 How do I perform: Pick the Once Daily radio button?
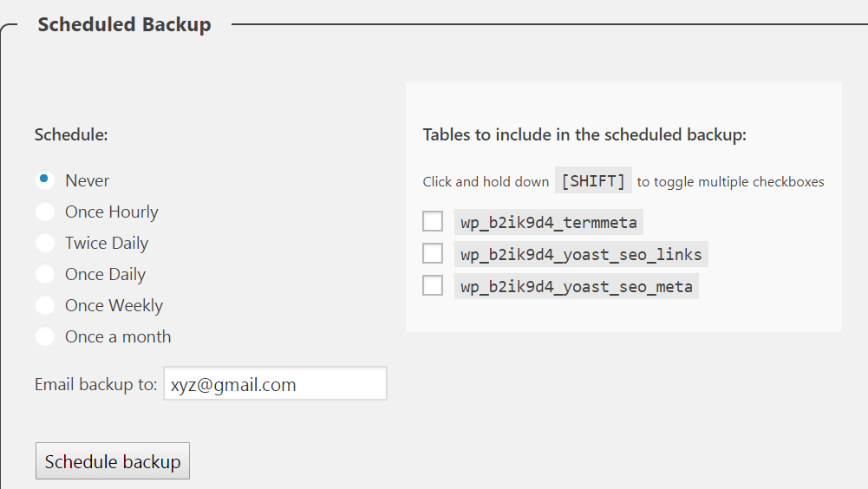pos(44,274)
